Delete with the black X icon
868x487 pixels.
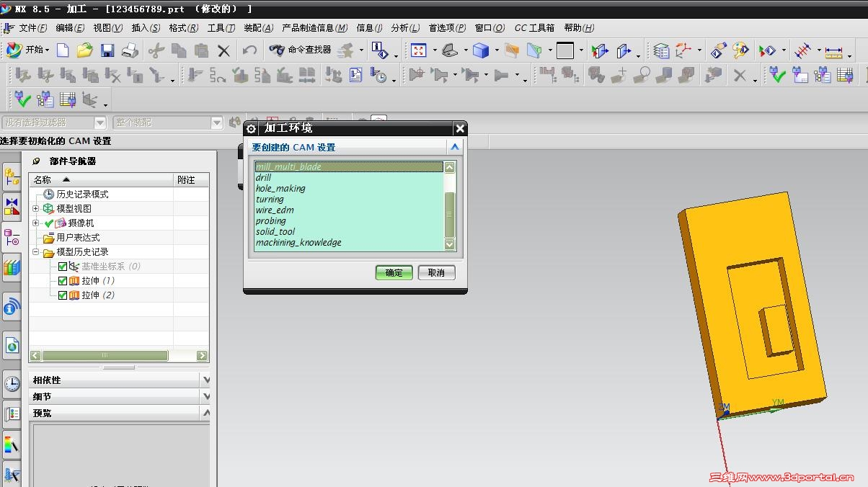click(223, 50)
